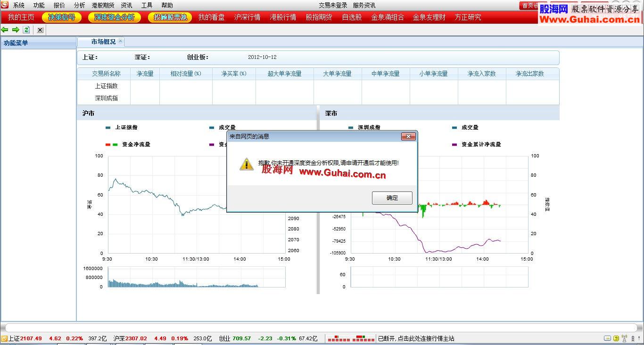Click the 决策信号 yellow button

pyautogui.click(x=62, y=17)
